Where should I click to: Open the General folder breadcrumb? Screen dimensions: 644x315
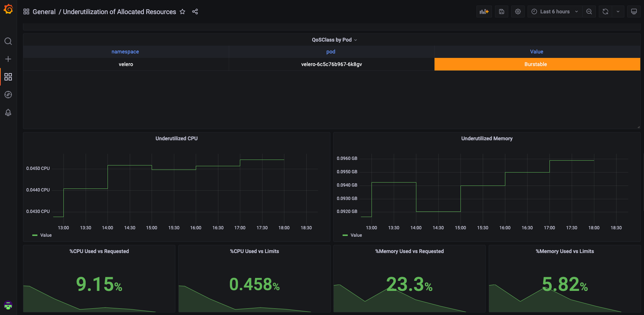(44, 12)
